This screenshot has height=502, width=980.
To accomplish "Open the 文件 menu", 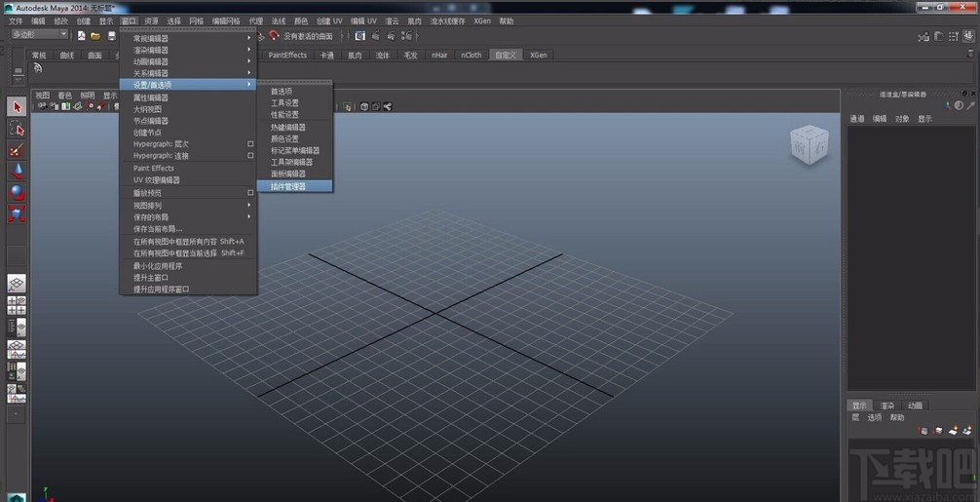I will pyautogui.click(x=16, y=20).
